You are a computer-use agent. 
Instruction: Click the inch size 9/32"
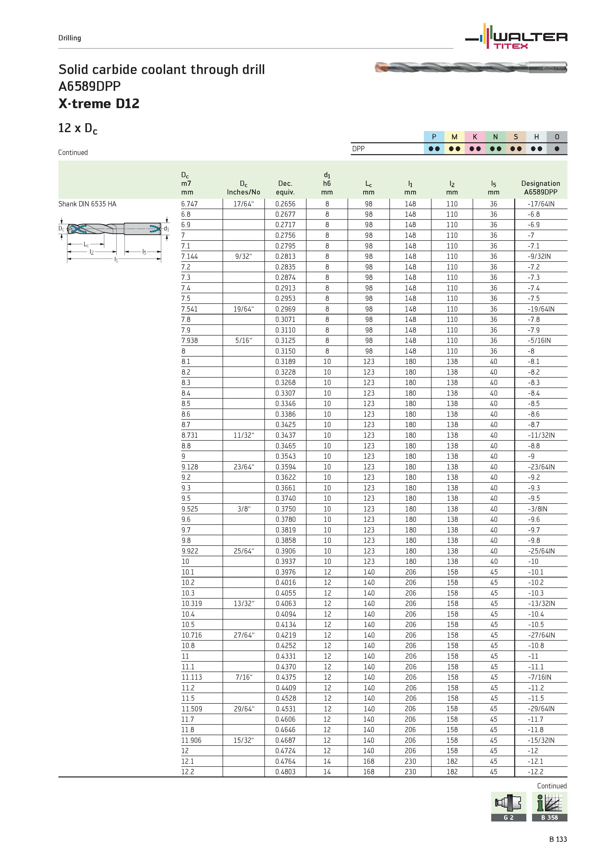click(x=244, y=257)
